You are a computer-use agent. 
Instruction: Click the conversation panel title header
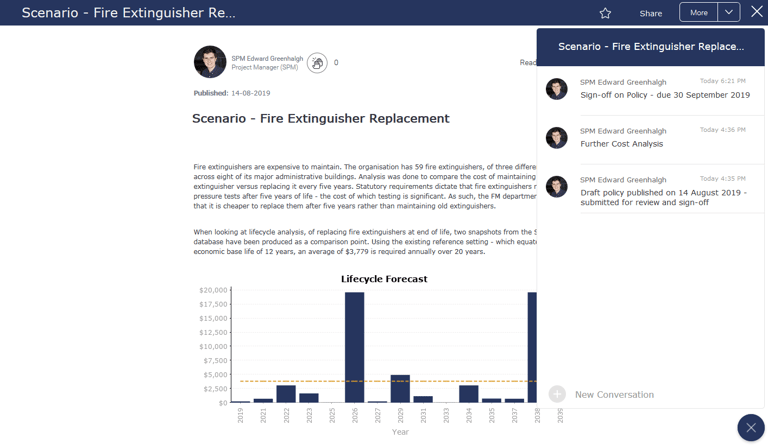coord(650,47)
